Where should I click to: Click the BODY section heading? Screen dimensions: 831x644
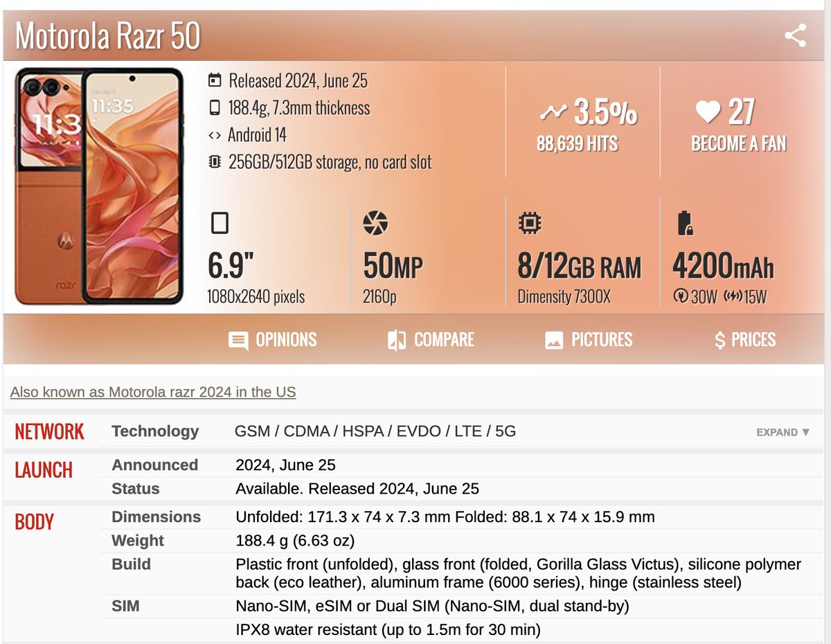pos(35,522)
